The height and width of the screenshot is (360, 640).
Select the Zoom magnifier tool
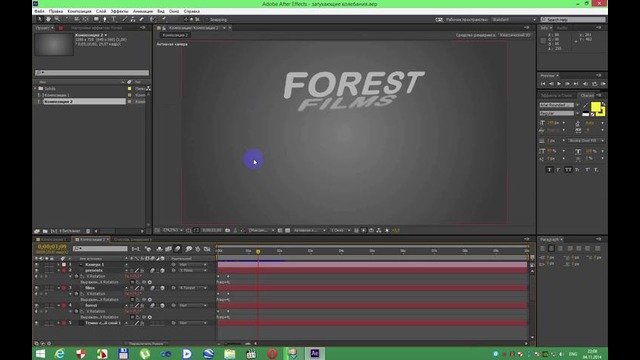click(x=57, y=19)
